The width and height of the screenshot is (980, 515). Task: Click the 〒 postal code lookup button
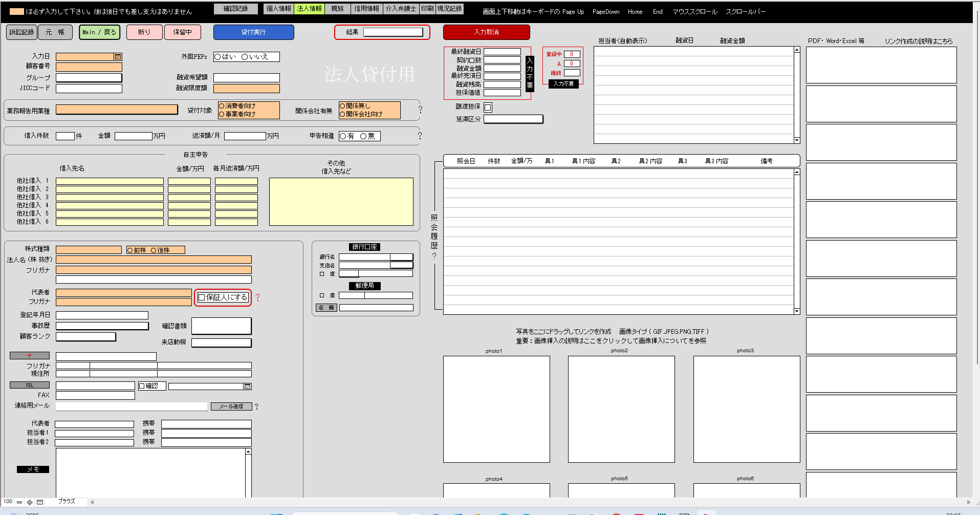tap(30, 356)
